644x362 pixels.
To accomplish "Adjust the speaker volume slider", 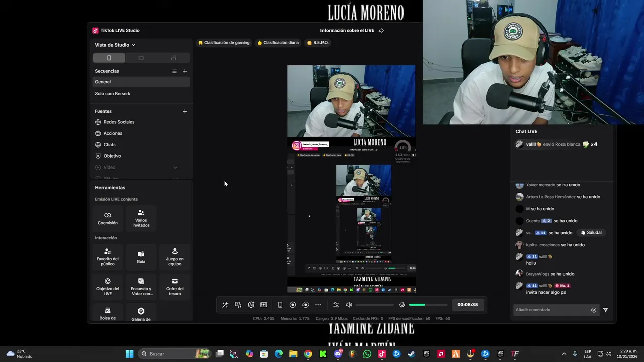I will (x=375, y=305).
